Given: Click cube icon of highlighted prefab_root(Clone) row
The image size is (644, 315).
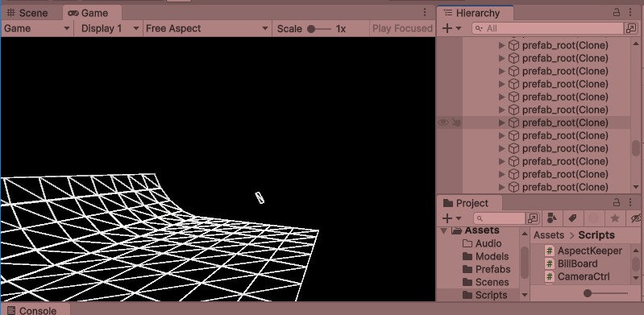Looking at the screenshot, I should pyautogui.click(x=513, y=122).
